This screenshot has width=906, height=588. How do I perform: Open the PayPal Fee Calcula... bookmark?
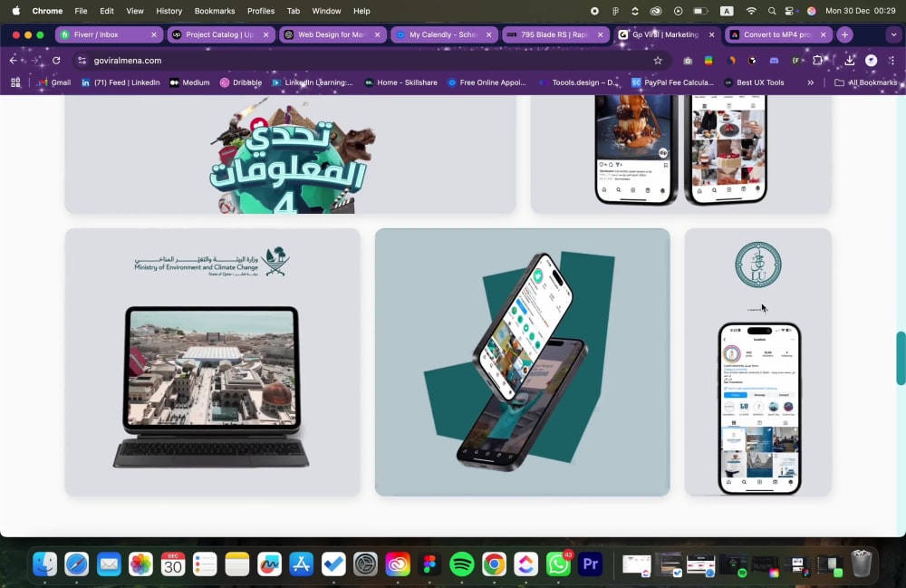pyautogui.click(x=672, y=82)
